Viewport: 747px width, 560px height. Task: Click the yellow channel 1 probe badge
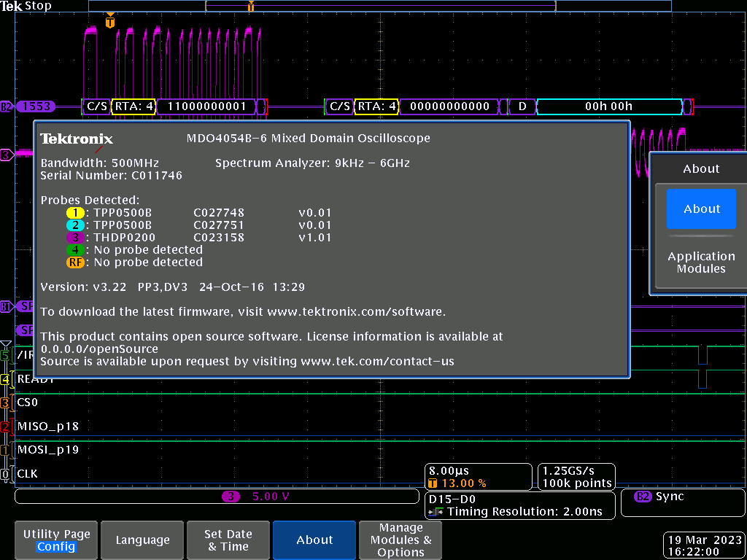[75, 212]
